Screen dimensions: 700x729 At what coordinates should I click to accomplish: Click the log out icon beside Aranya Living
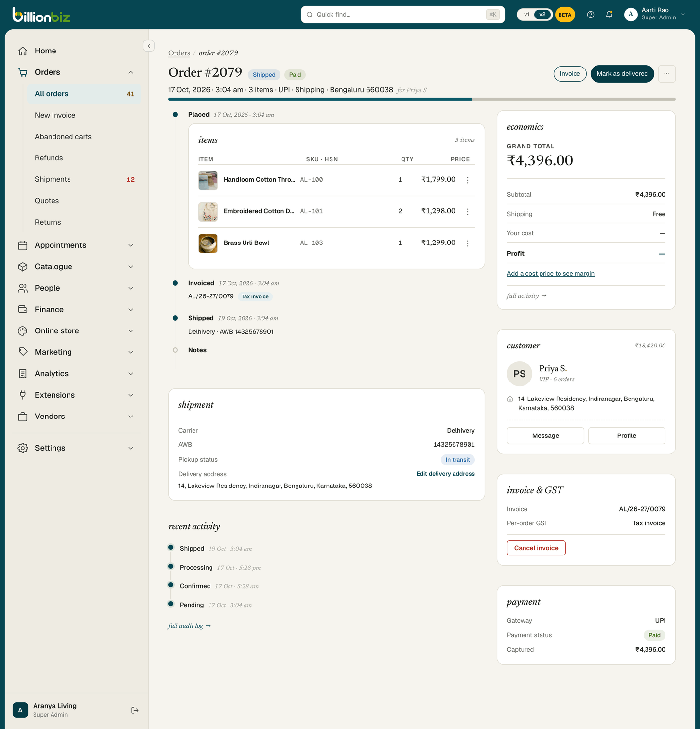click(x=135, y=710)
